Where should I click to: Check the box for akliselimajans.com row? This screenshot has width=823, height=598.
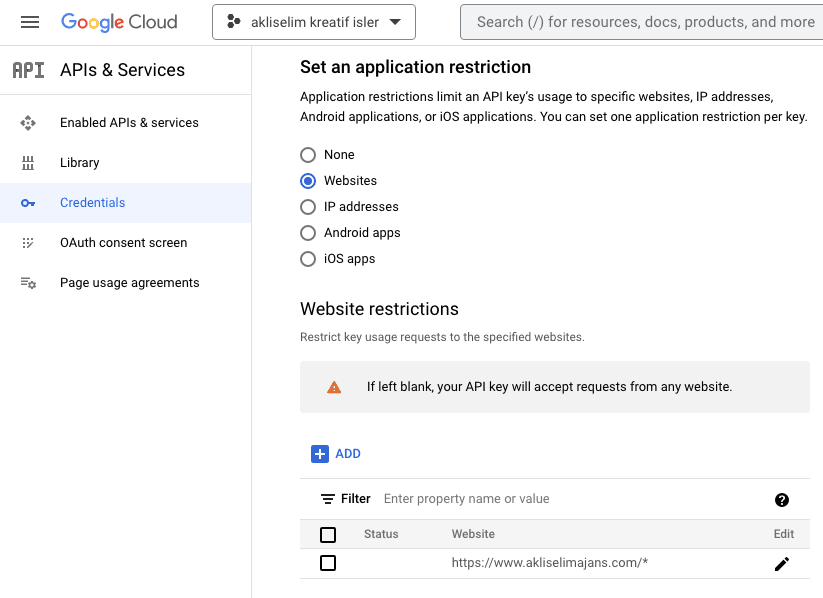coord(328,563)
